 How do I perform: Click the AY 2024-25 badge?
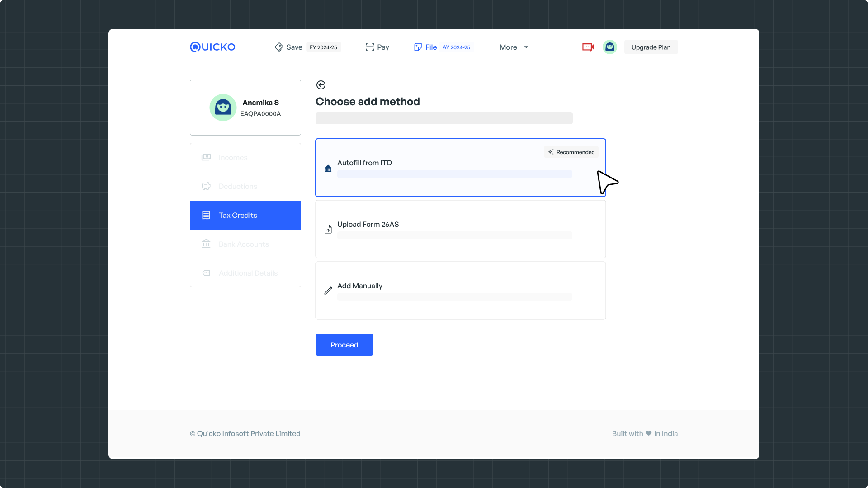coord(456,47)
